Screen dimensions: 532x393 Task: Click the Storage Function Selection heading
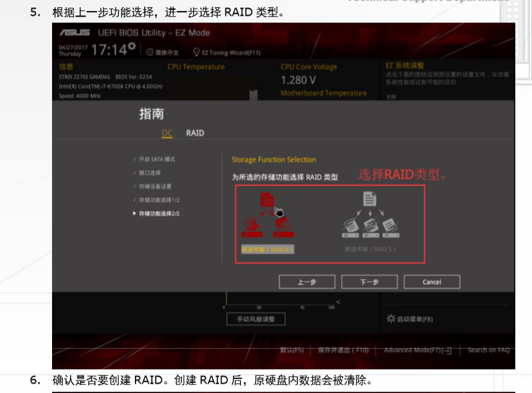click(x=274, y=160)
